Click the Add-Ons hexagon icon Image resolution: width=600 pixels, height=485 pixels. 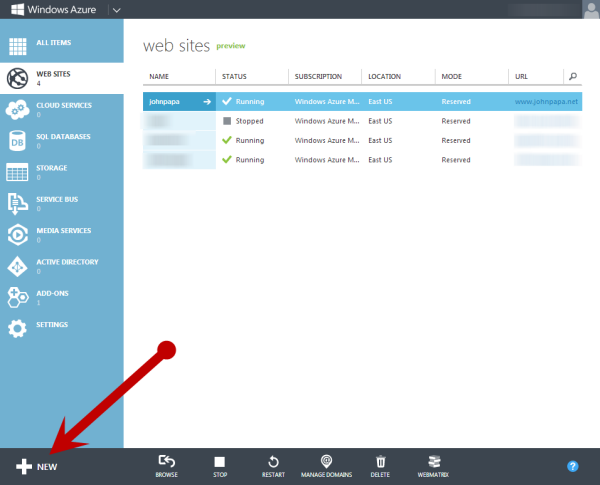(18, 297)
